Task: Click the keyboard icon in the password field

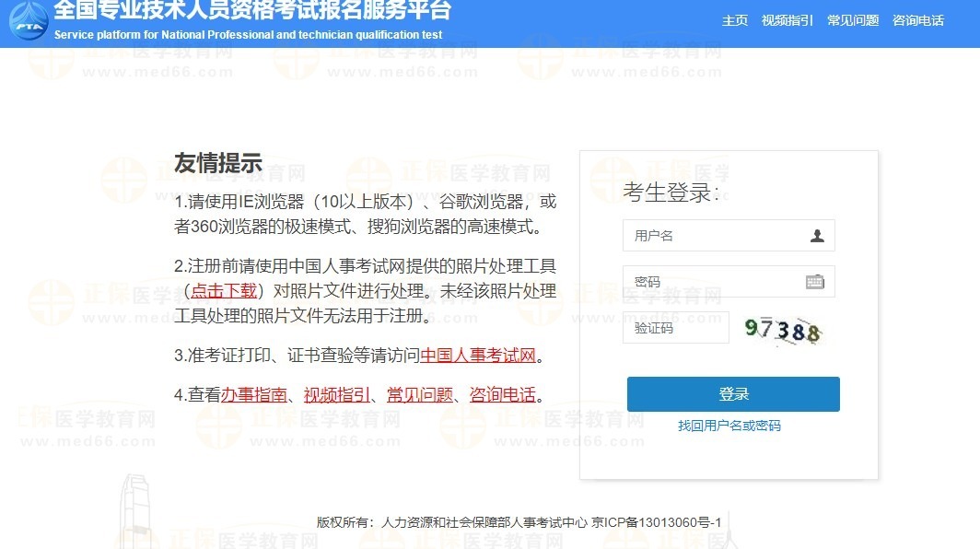Action: 816,281
